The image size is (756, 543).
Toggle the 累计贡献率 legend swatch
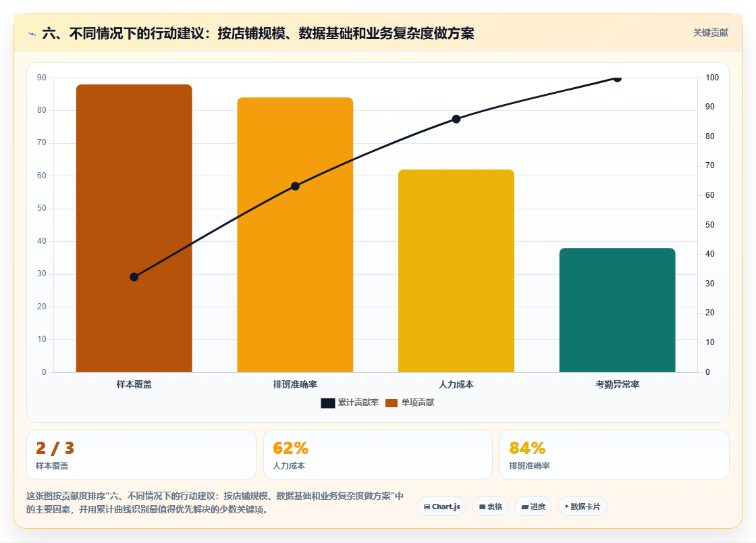328,403
